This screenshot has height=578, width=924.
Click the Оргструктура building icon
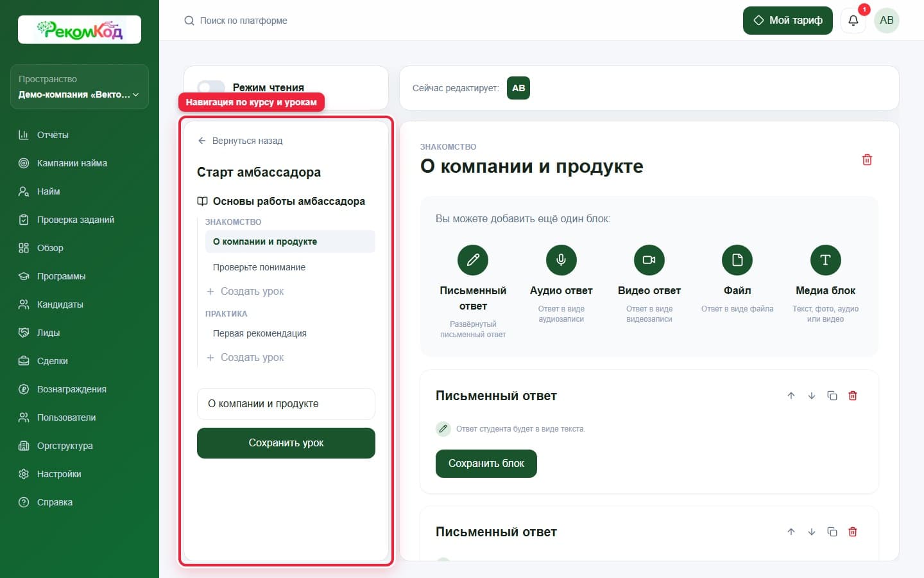pyautogui.click(x=24, y=446)
